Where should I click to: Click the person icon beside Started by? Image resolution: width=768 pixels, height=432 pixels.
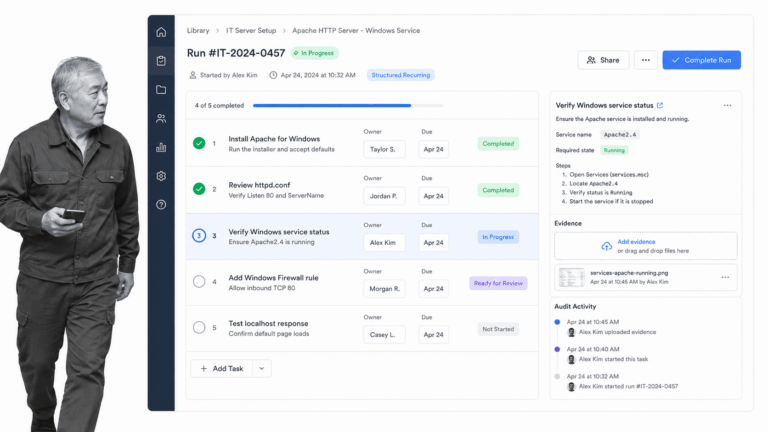[192, 75]
